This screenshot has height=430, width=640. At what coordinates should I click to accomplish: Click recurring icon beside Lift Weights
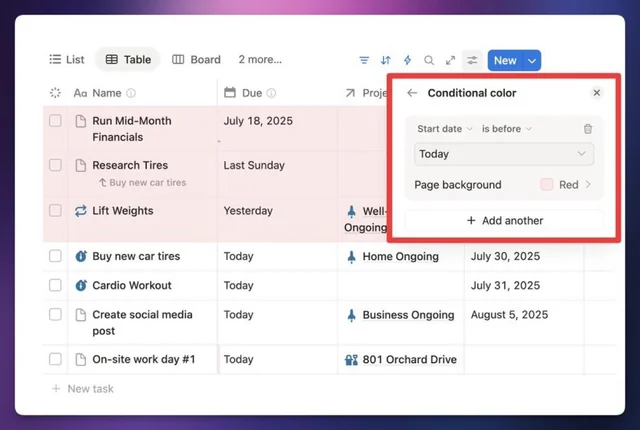(x=81, y=211)
